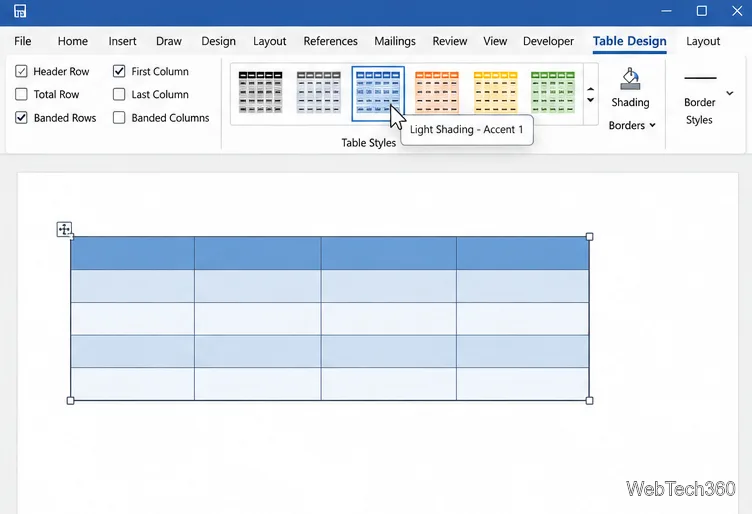Open the Developer tab
Image resolution: width=752 pixels, height=514 pixels.
[x=548, y=41]
